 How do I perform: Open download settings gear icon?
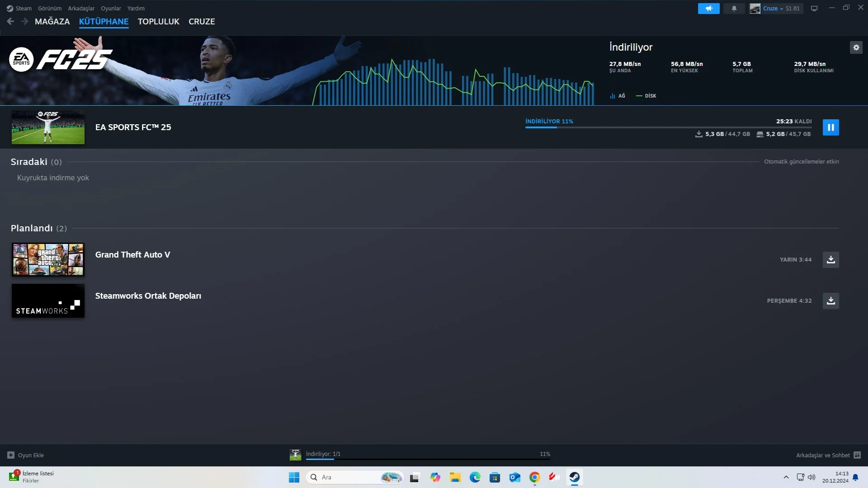pyautogui.click(x=856, y=47)
